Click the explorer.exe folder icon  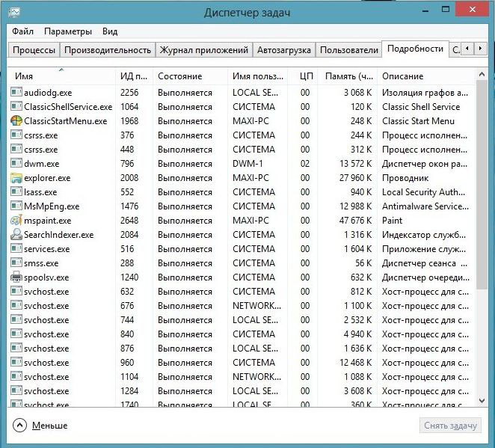(16, 178)
